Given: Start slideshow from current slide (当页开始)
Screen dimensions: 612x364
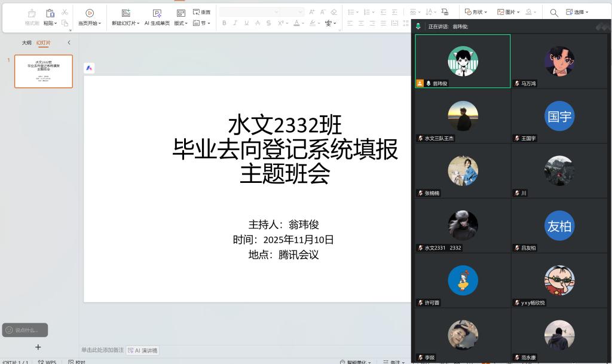Looking at the screenshot, I should (90, 13).
